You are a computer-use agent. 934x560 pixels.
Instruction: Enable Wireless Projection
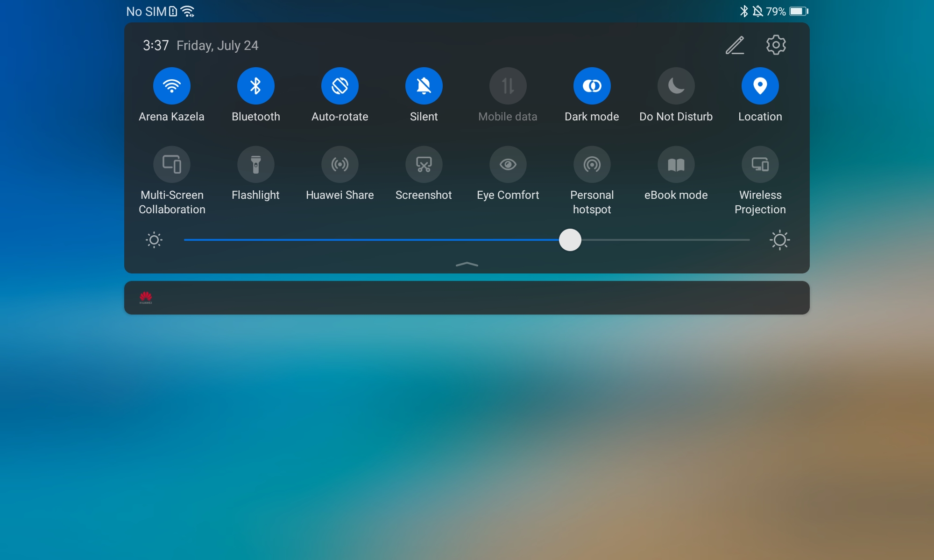pos(760,164)
